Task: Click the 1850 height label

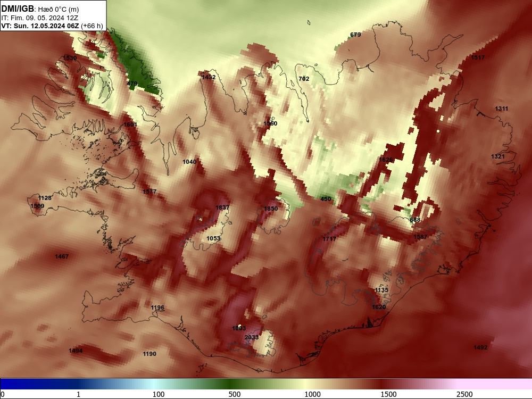Action: (271, 209)
